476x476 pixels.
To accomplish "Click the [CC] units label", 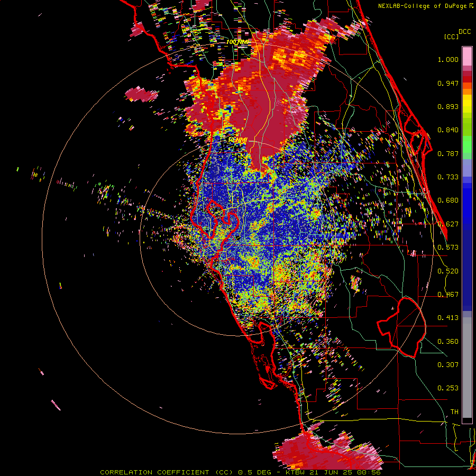I will tap(451, 36).
